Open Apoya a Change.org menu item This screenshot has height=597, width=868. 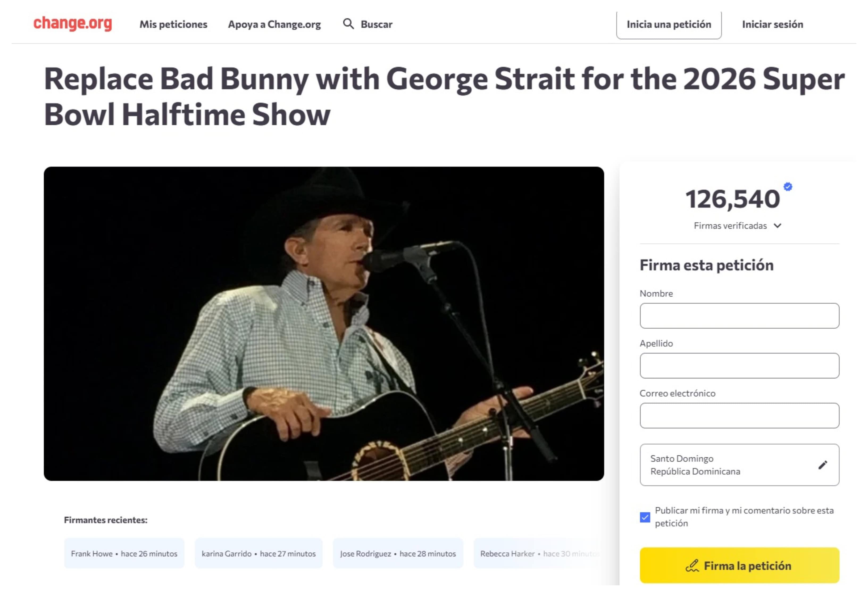point(274,24)
